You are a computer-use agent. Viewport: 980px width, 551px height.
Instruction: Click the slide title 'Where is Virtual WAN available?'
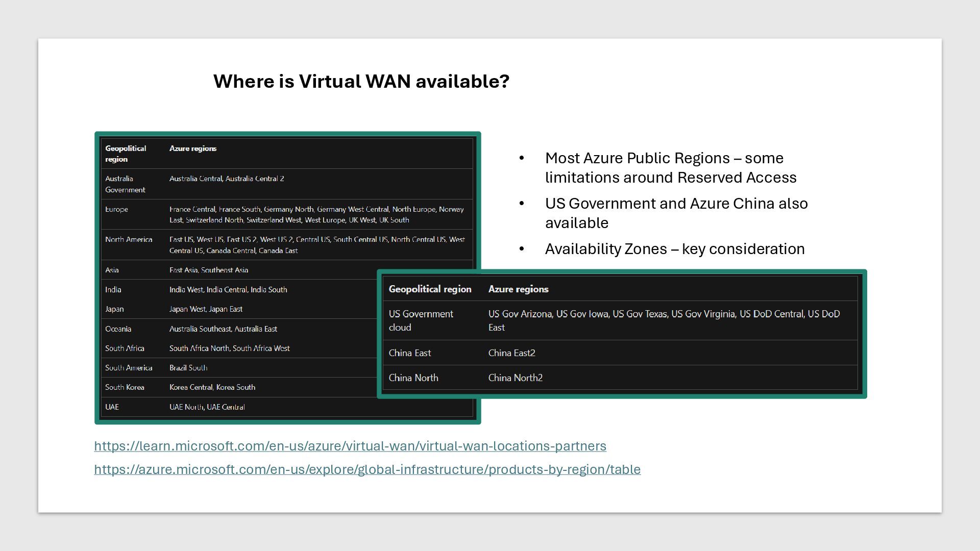[x=361, y=81]
